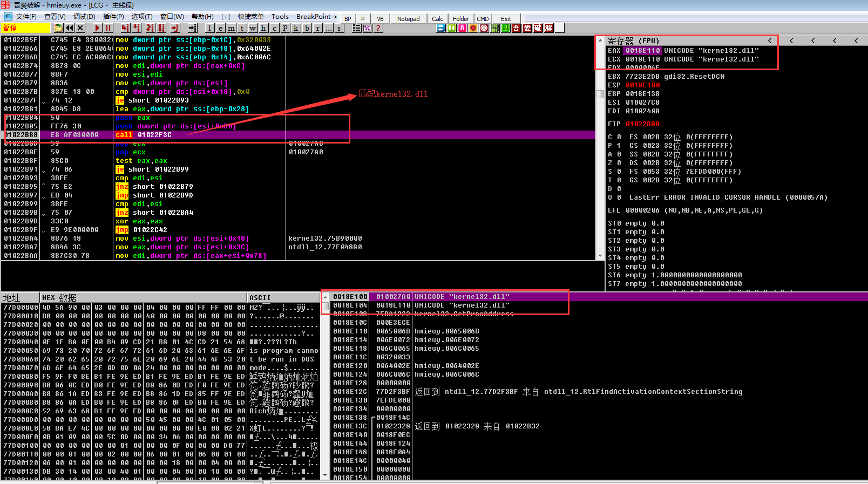Viewport: 868px width, 484px height.
Task: Open the 帮助(H) menu
Action: 202,17
